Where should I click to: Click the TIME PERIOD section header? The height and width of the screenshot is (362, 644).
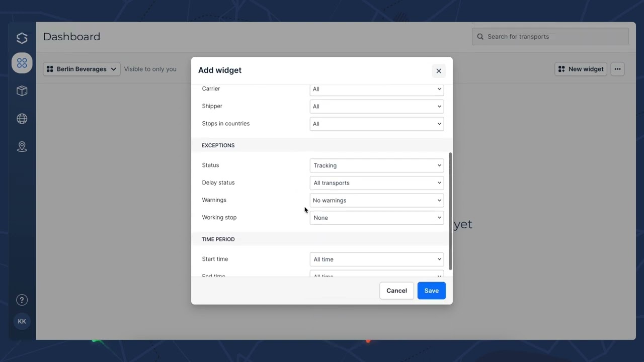pos(218,239)
